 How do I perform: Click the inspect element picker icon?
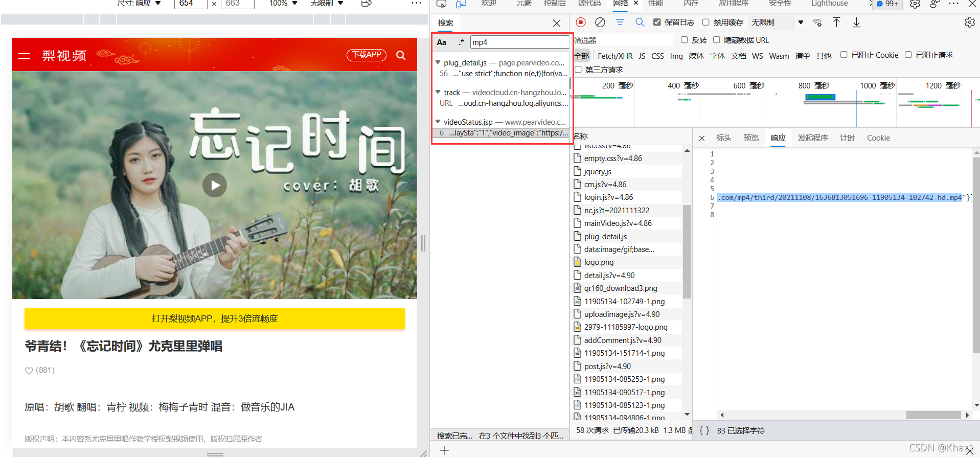coord(441,4)
